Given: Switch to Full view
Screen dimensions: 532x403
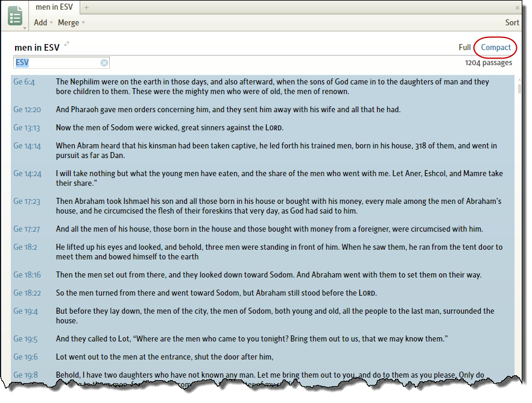Looking at the screenshot, I should point(464,48).
